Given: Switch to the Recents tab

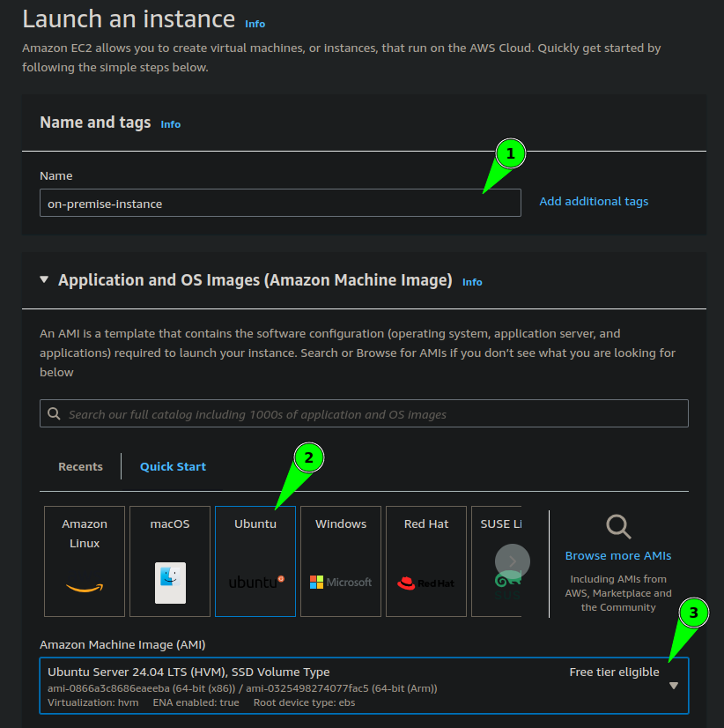Looking at the screenshot, I should (x=80, y=466).
